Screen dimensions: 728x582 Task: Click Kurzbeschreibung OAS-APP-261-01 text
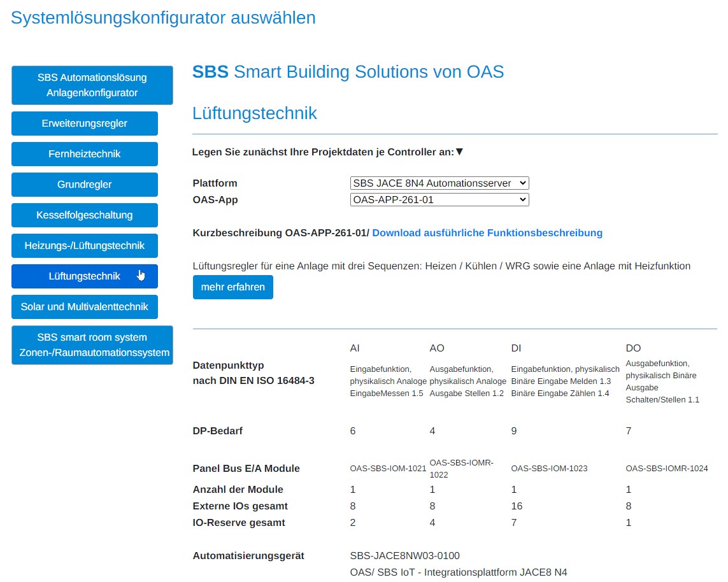coord(281,233)
